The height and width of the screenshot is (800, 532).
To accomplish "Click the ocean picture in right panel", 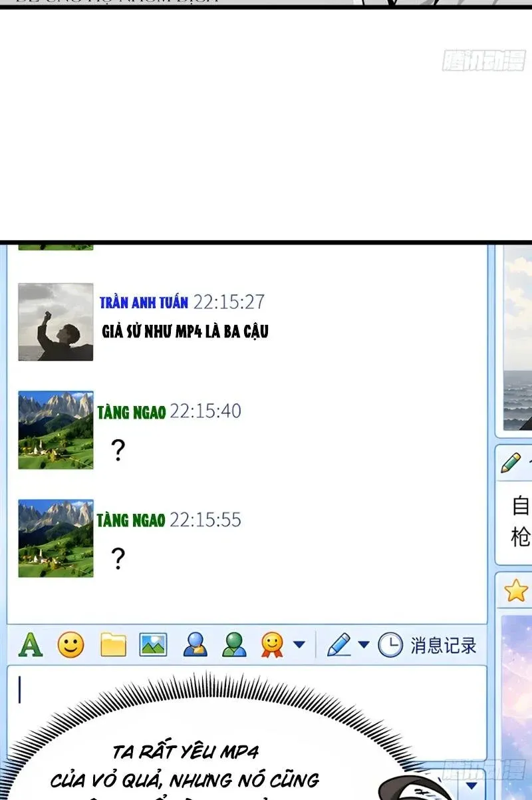I will [517, 339].
